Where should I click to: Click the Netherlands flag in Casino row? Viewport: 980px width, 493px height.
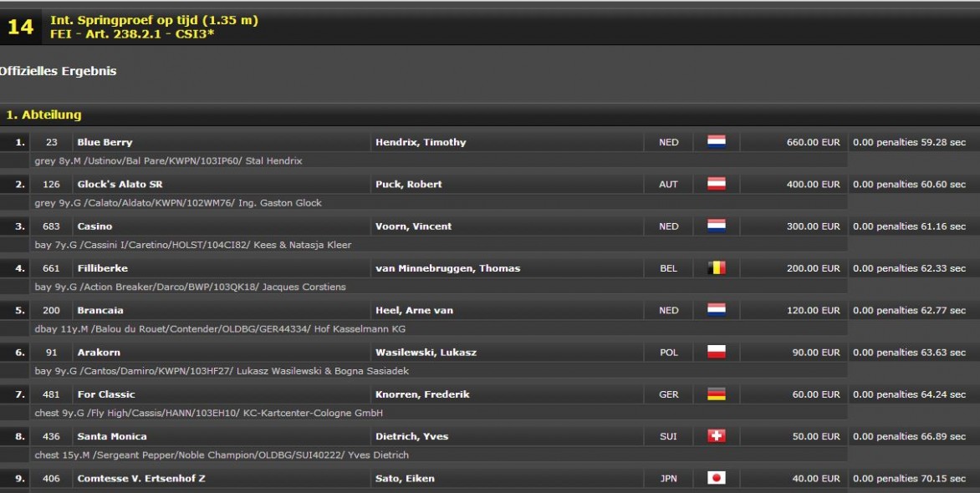(x=717, y=226)
